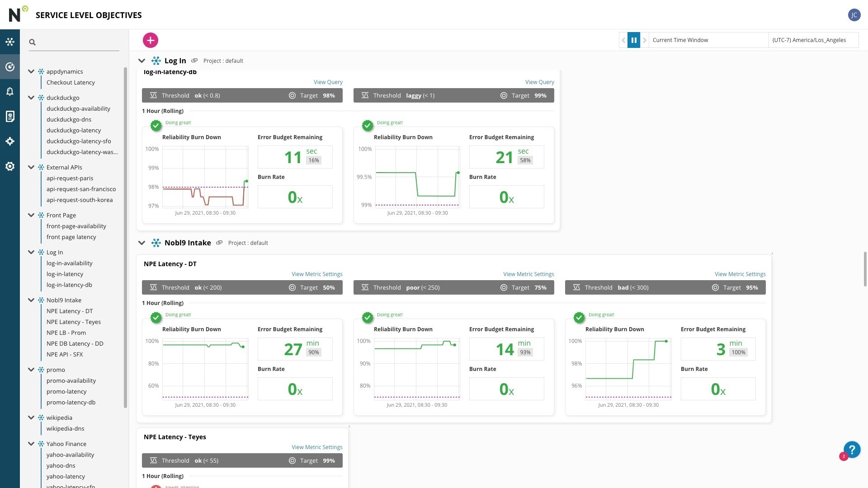View Query for log-in-latency-db threshold ok
The width and height of the screenshot is (868, 488).
tap(328, 82)
